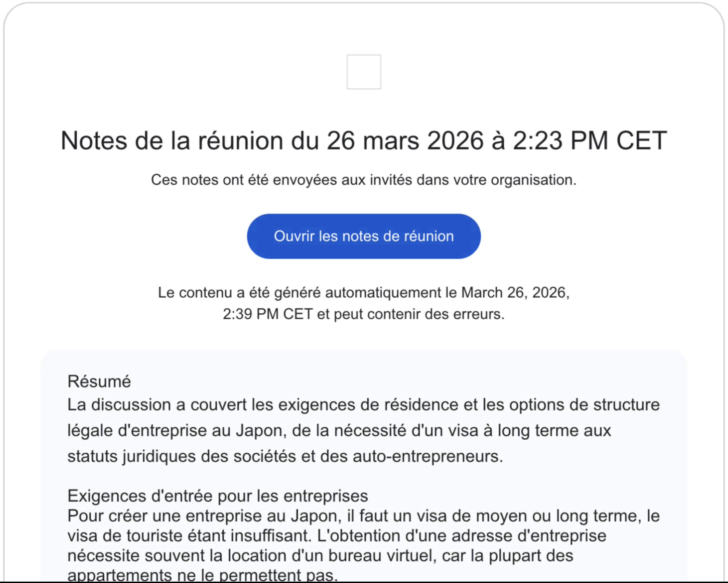728x583 pixels.
Task: Click "26 mars 2026" in the title
Action: tap(405, 141)
